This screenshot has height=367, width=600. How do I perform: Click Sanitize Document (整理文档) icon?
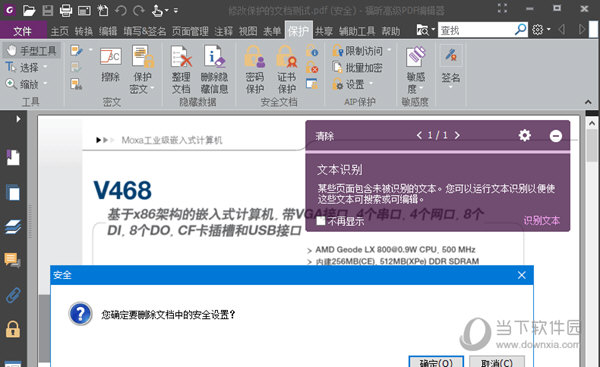point(181,70)
